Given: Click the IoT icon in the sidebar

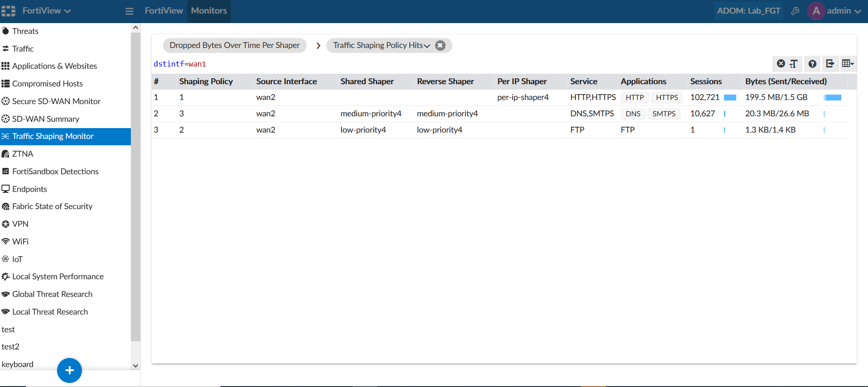Looking at the screenshot, I should pyautogui.click(x=5, y=259).
